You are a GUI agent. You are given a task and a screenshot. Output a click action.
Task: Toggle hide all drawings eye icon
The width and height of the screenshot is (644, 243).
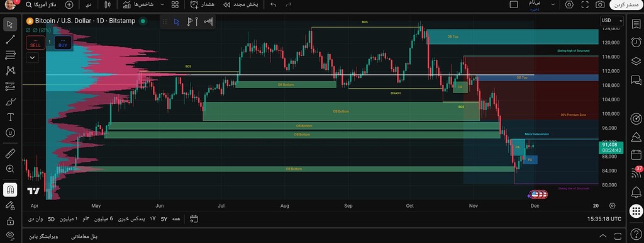coord(10,235)
